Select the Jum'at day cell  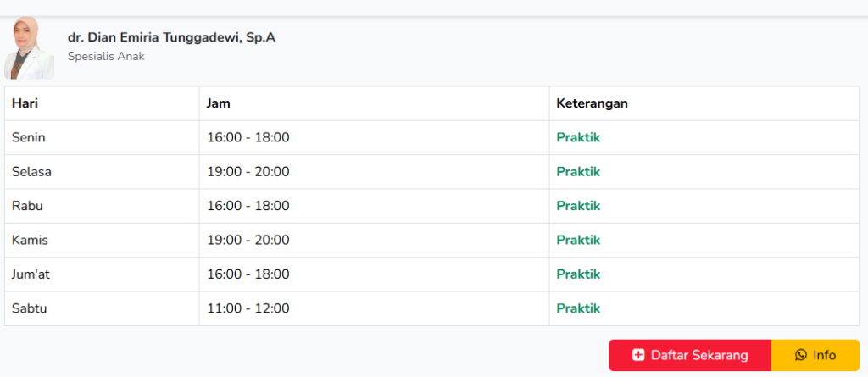[x=31, y=274]
